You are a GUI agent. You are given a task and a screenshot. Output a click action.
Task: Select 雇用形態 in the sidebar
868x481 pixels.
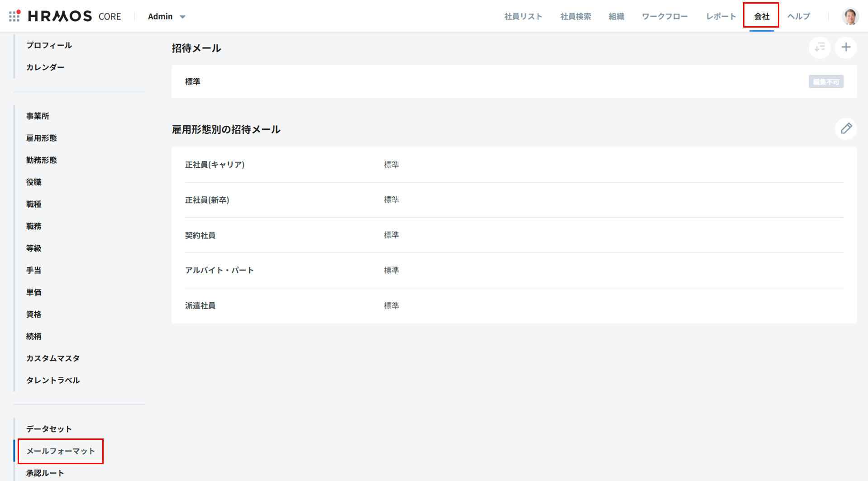pyautogui.click(x=41, y=138)
